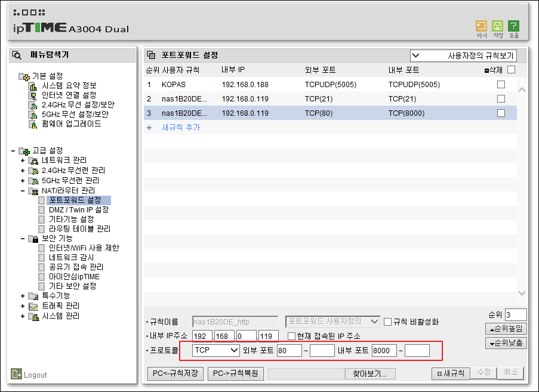The width and height of the screenshot is (539, 392).
Task: Click the 펌웨어 업그레이드 icon
Action: pos(33,124)
